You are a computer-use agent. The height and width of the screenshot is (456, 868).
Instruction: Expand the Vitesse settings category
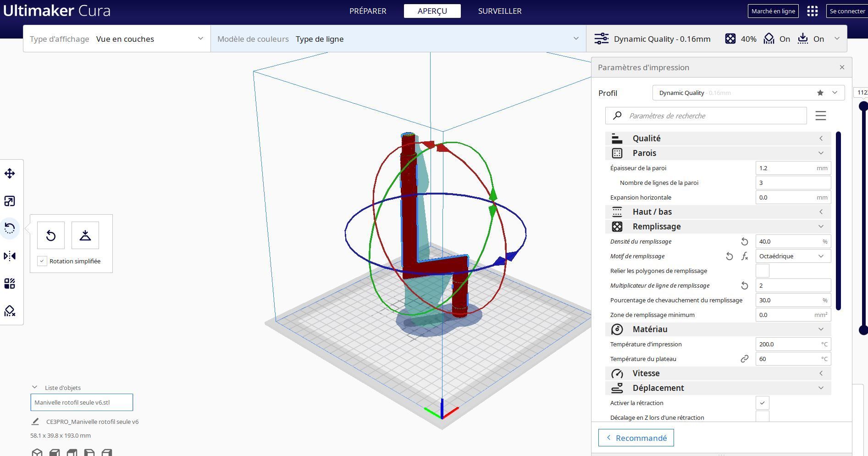(x=718, y=373)
